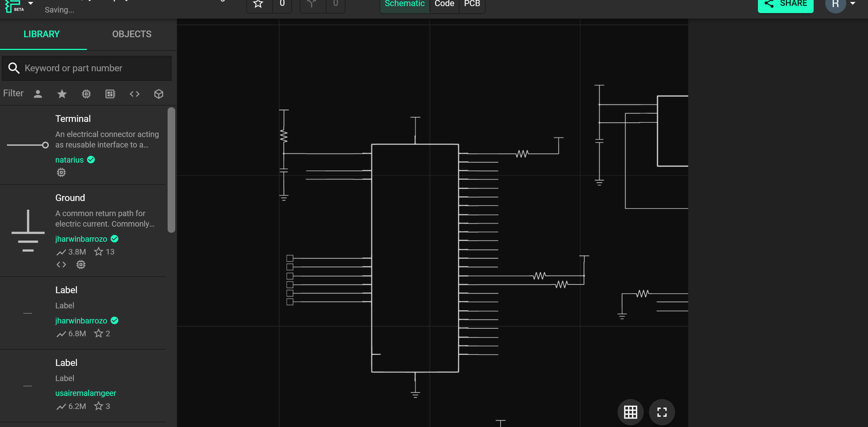
Task: Click the search magnifier icon
Action: click(x=14, y=68)
